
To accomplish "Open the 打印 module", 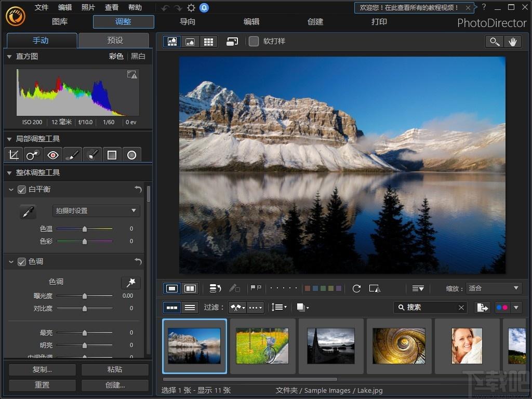I will pyautogui.click(x=379, y=22).
